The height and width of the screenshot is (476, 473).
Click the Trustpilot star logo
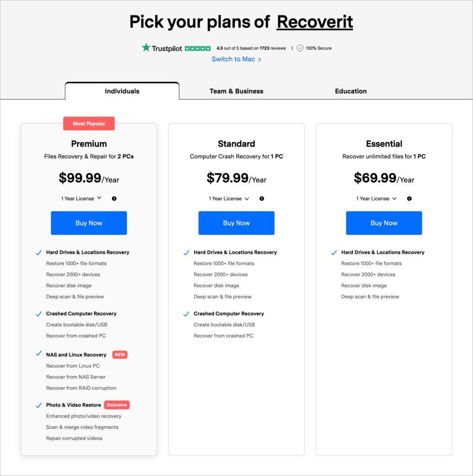146,47
